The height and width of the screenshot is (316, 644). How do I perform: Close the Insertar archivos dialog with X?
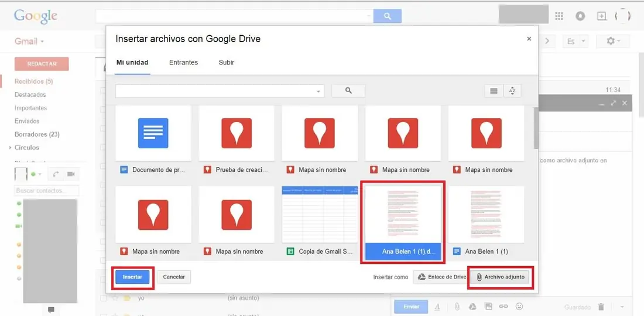(529, 39)
